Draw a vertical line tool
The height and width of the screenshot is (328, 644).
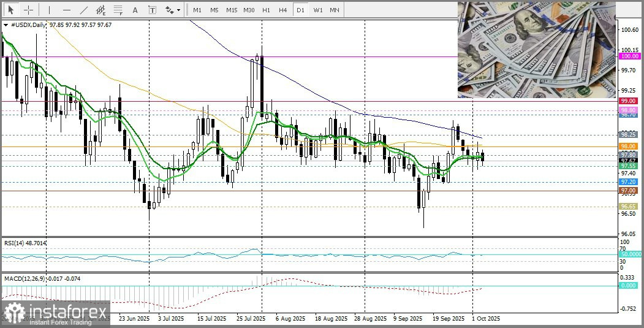pyautogui.click(x=49, y=10)
